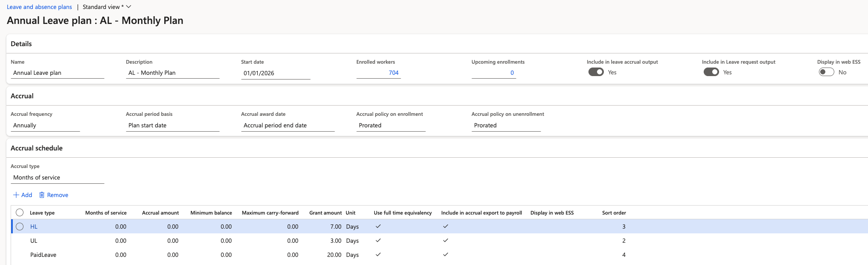
Task: Toggle Include in leave accrual output
Action: (x=596, y=72)
